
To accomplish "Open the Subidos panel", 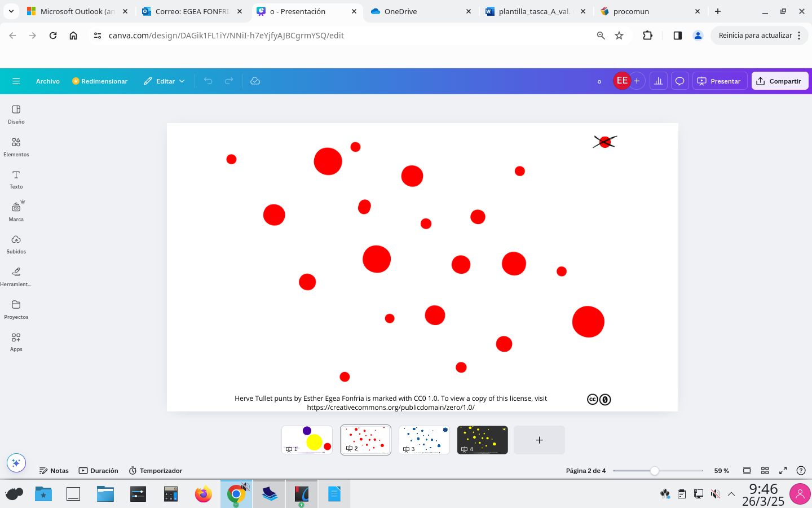I will click(x=16, y=244).
